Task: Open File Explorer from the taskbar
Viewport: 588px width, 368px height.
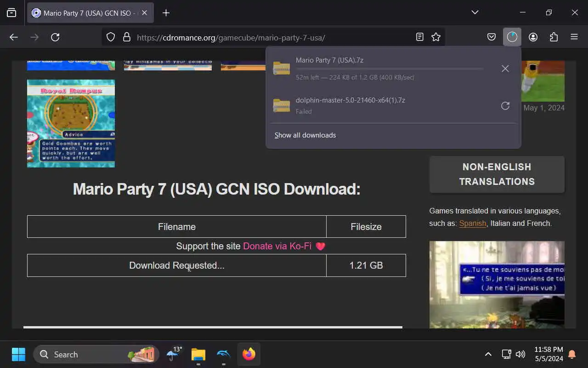Action: point(198,355)
